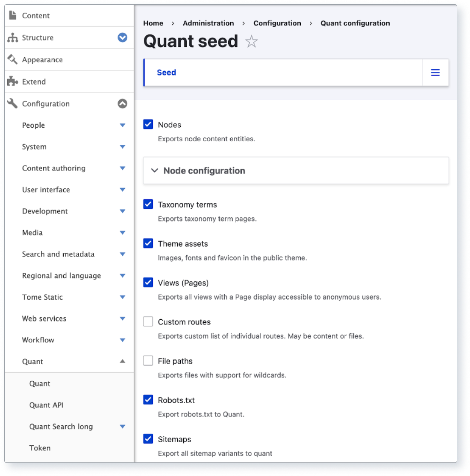Viewport: 470px width, 476px height.
Task: Click the blue circle chevron next to Structure
Action: coord(122,38)
